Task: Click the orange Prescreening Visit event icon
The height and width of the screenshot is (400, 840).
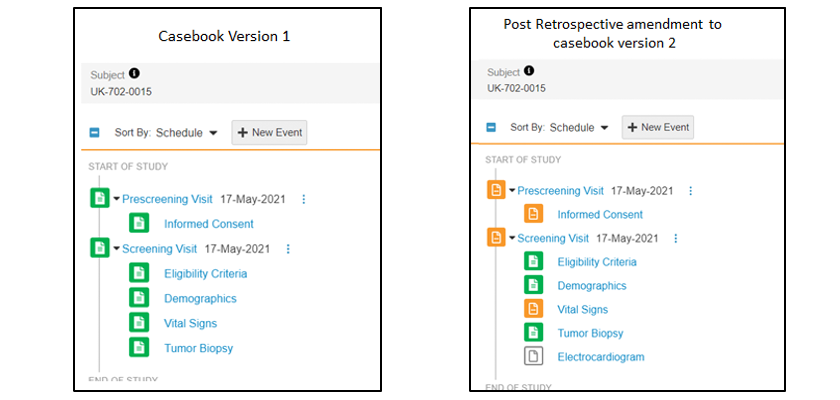Action: [496, 190]
